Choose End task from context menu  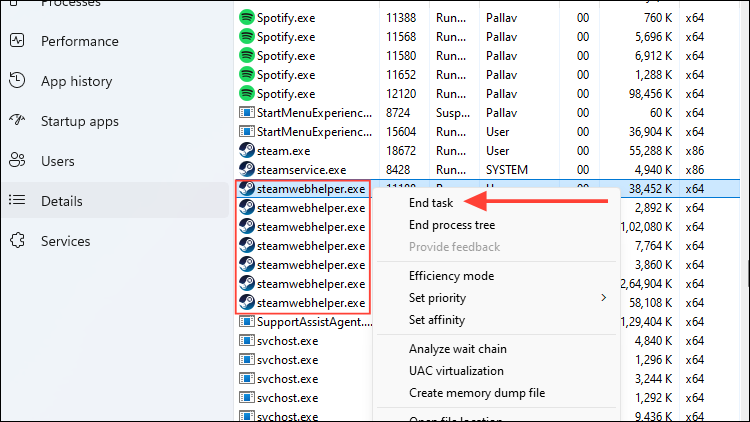coord(430,203)
